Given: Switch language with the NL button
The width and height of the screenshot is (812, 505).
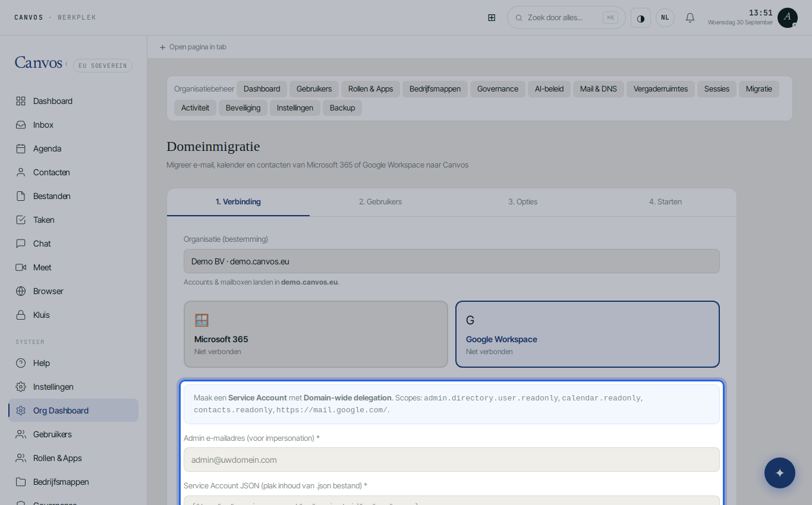Looking at the screenshot, I should pos(665,18).
